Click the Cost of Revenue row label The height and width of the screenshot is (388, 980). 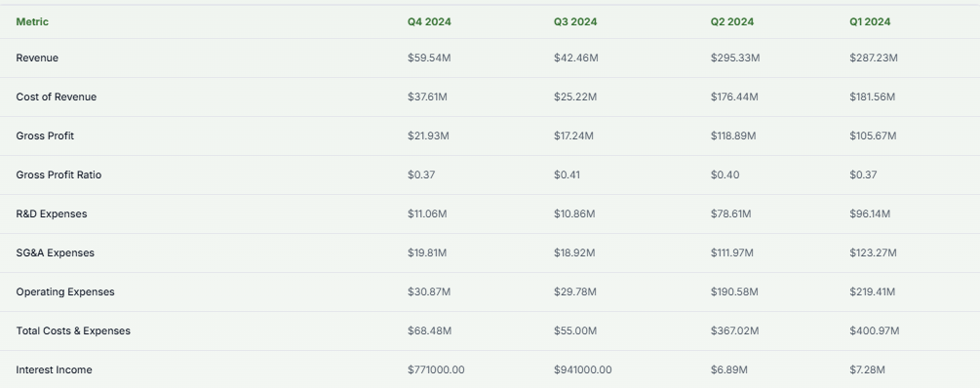[x=57, y=97]
